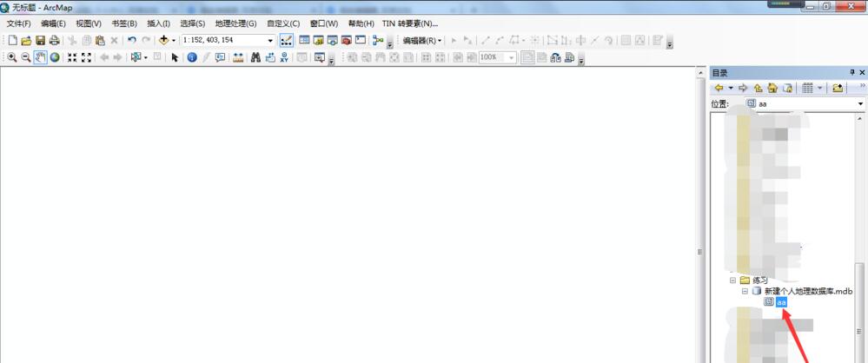Open the ArcToolbox window
Viewport: 868px width, 363px height.
(x=347, y=41)
